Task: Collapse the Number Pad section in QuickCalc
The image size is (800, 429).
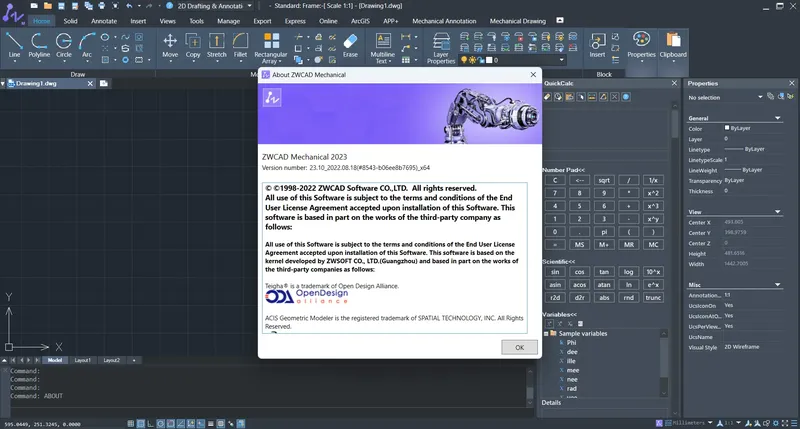Action: pyautogui.click(x=563, y=170)
